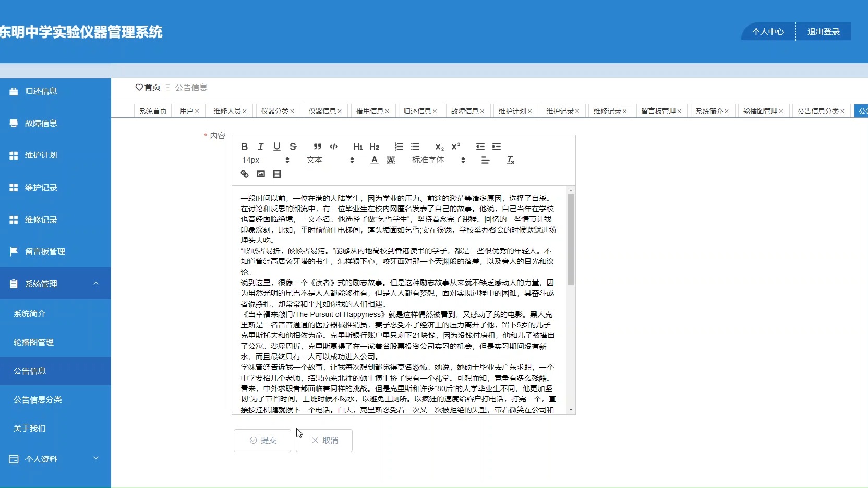Select 公告信息分类 submenu item
This screenshot has height=488, width=868.
tap(55, 400)
